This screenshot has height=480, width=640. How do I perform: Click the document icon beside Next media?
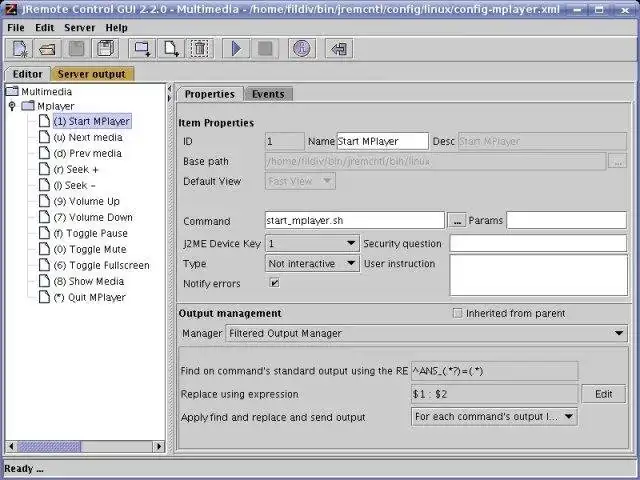tap(44, 137)
